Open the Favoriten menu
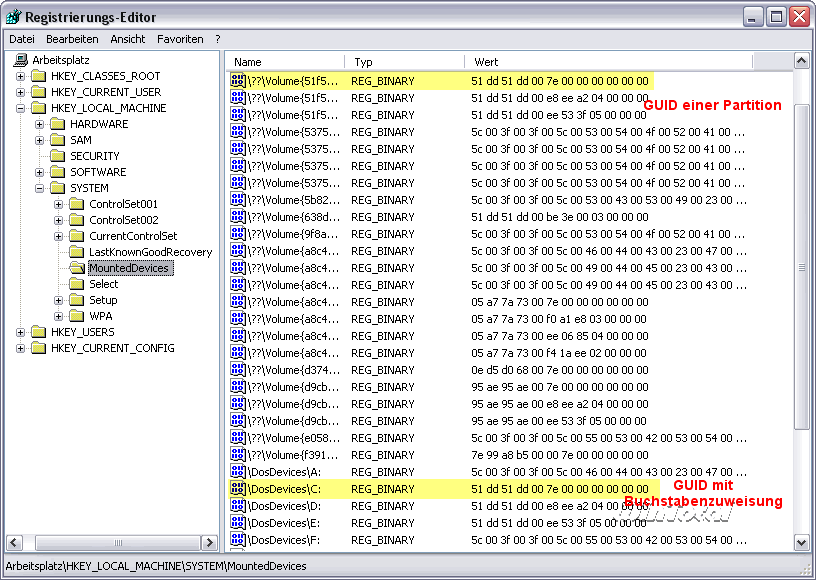The image size is (816, 580). [x=180, y=39]
